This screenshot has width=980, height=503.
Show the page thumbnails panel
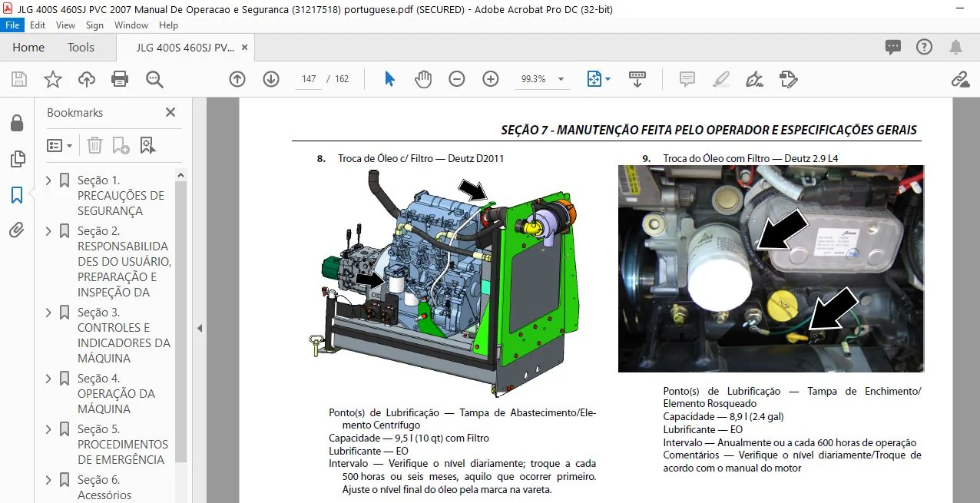click(x=17, y=159)
